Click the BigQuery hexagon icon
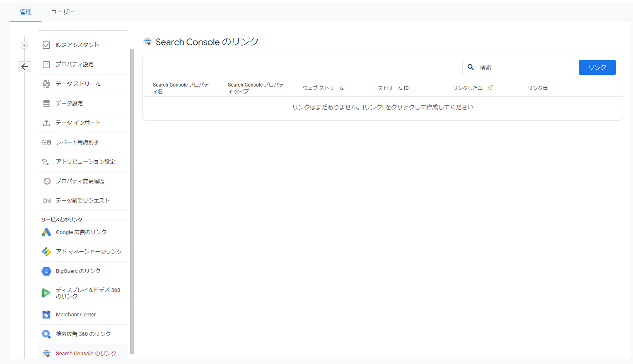 pos(46,271)
